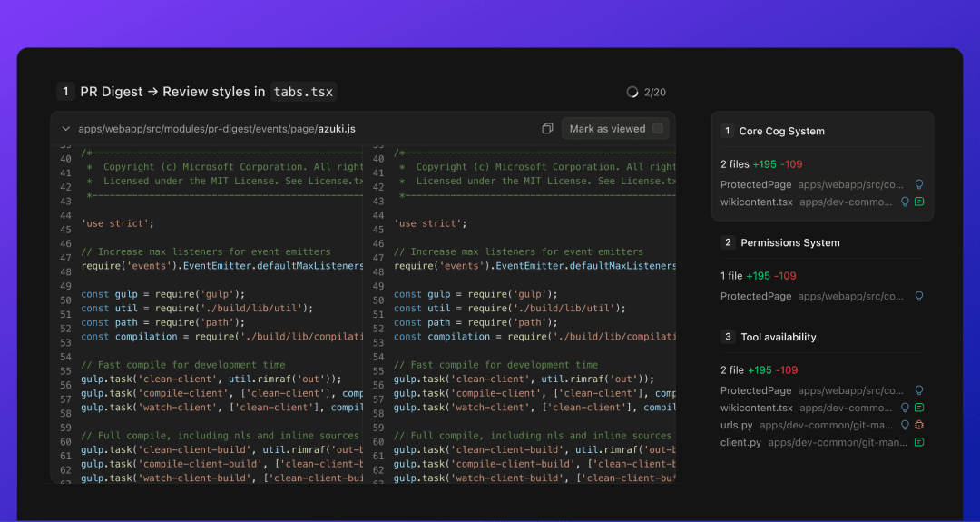The width and height of the screenshot is (980, 522).
Task: Open lightbulb for ProtectedPage in Permissions System
Action: 918,296
